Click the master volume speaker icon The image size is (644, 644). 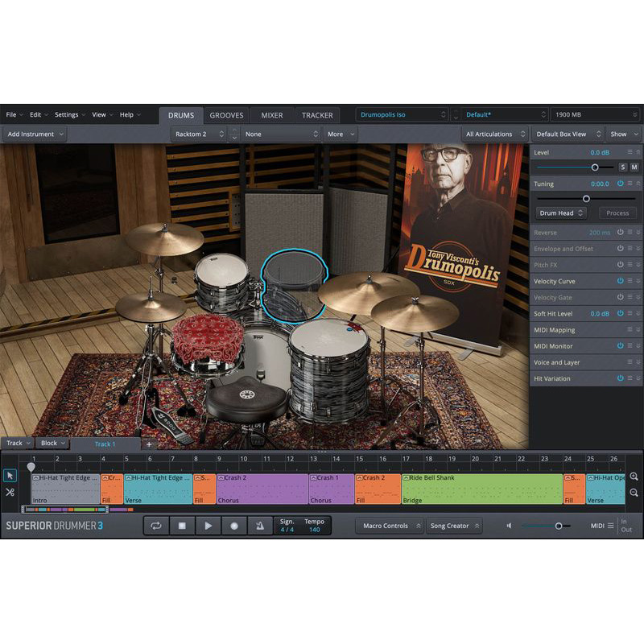pyautogui.click(x=510, y=526)
